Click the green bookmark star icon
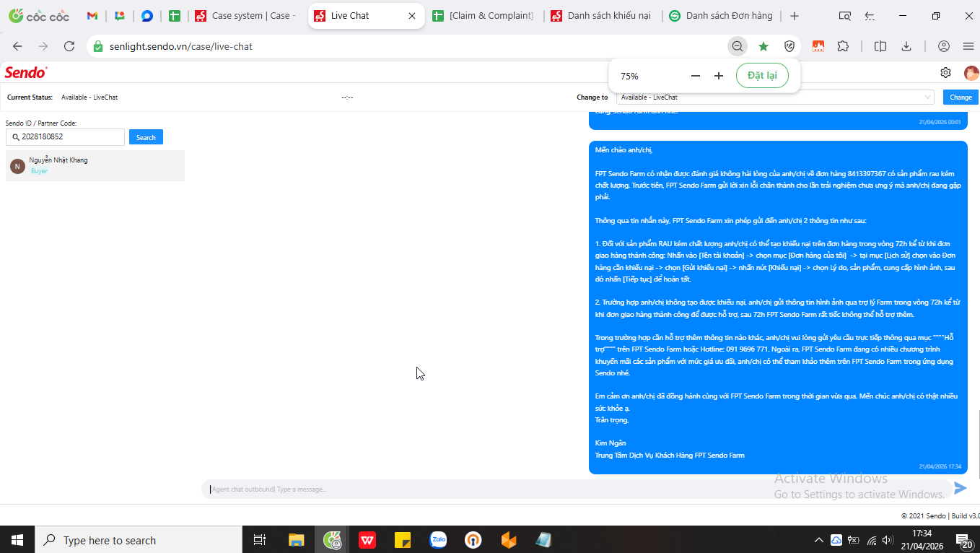Image resolution: width=980 pixels, height=553 pixels. tap(763, 46)
